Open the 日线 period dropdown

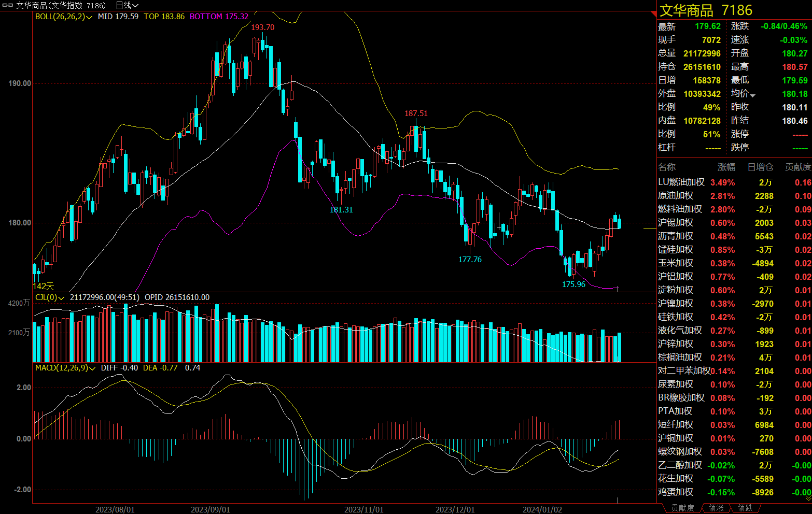click(127, 5)
